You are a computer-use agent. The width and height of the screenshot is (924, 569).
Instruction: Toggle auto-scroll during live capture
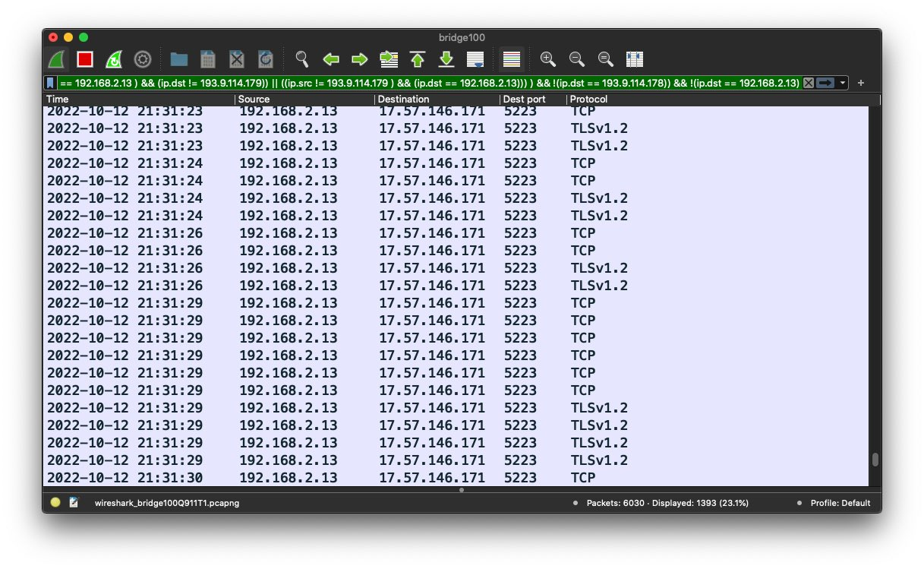point(475,59)
